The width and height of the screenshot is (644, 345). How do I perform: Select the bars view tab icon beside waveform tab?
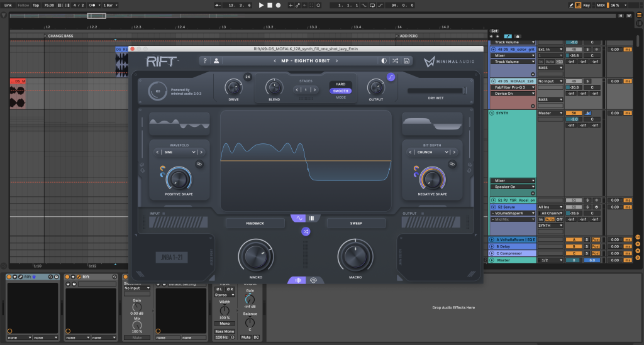pyautogui.click(x=312, y=218)
